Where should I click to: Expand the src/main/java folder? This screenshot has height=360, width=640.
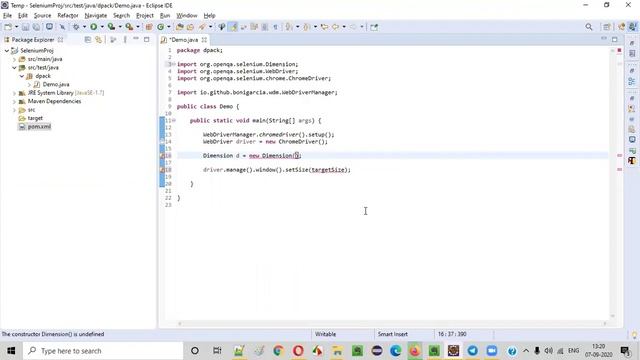coord(14,59)
